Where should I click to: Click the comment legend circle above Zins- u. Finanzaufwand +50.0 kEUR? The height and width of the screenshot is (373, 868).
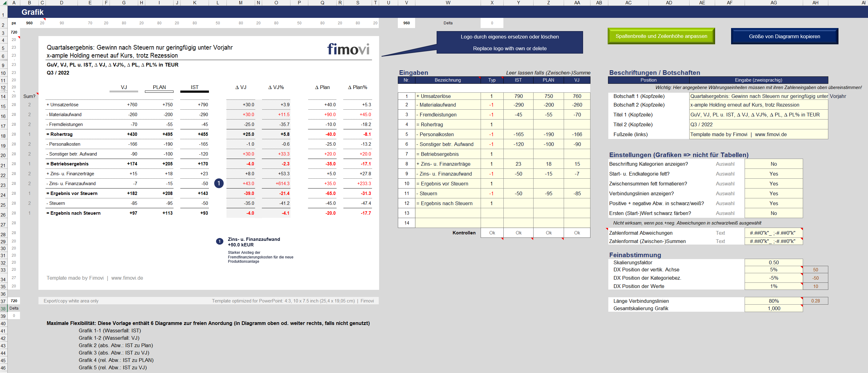(x=219, y=241)
